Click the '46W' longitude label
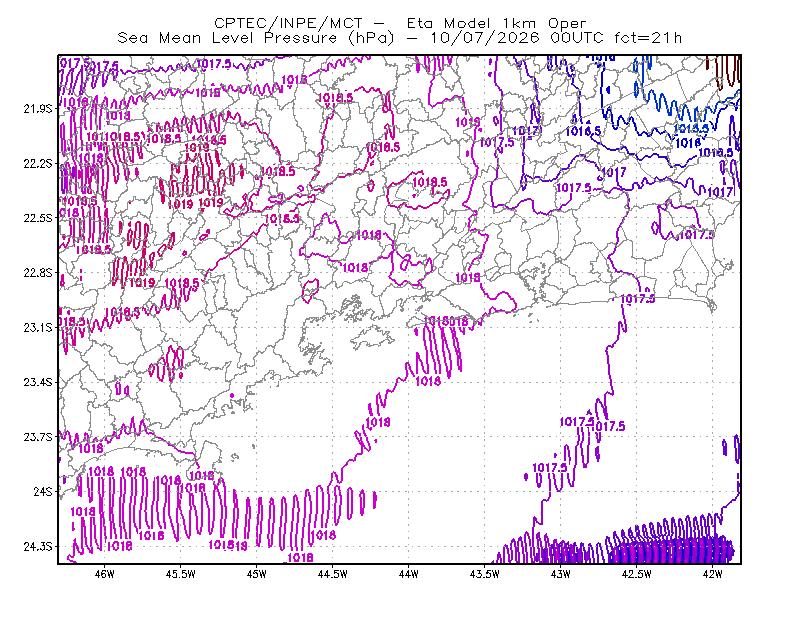Image resolution: width=800 pixels, height=618 pixels. click(105, 574)
